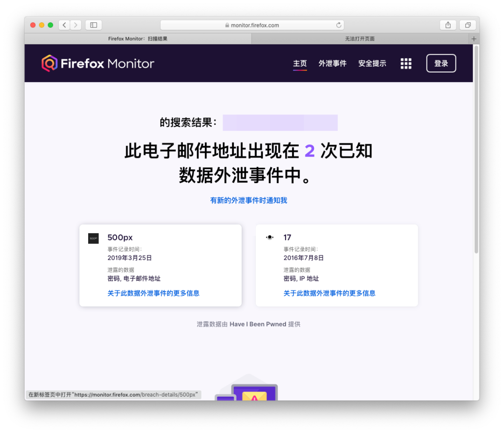Click the 登录 sign-in button

tap(441, 64)
